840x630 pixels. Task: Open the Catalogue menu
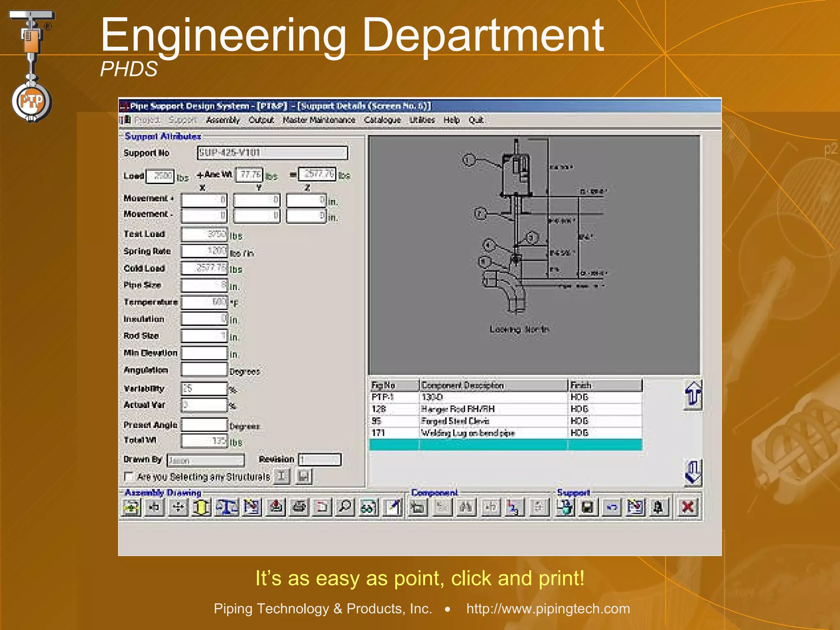[x=382, y=120]
